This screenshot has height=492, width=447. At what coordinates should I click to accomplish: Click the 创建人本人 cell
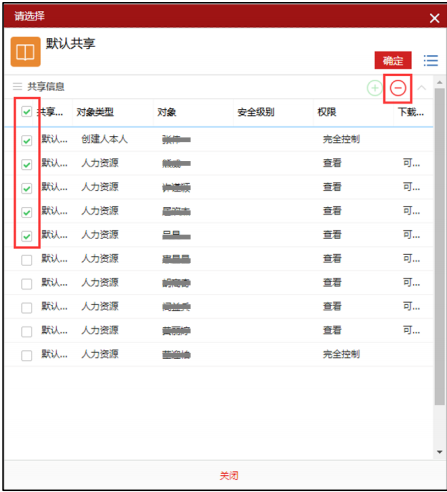pos(105,139)
